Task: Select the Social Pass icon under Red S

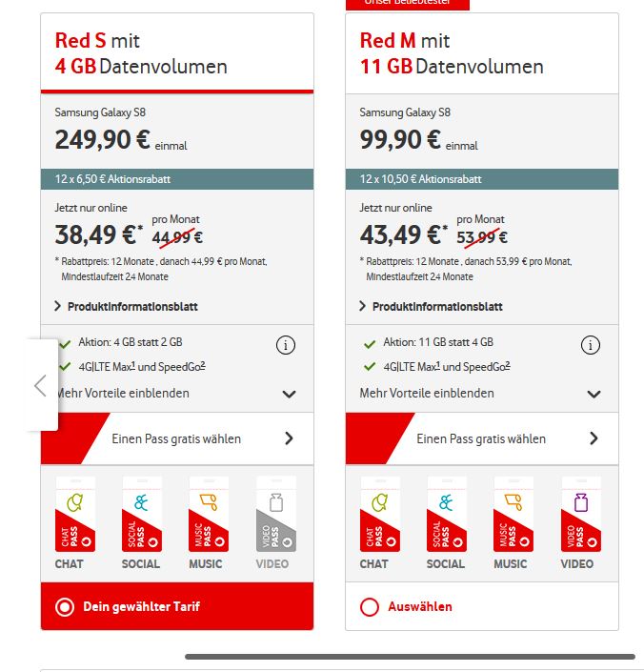Action: tap(141, 515)
